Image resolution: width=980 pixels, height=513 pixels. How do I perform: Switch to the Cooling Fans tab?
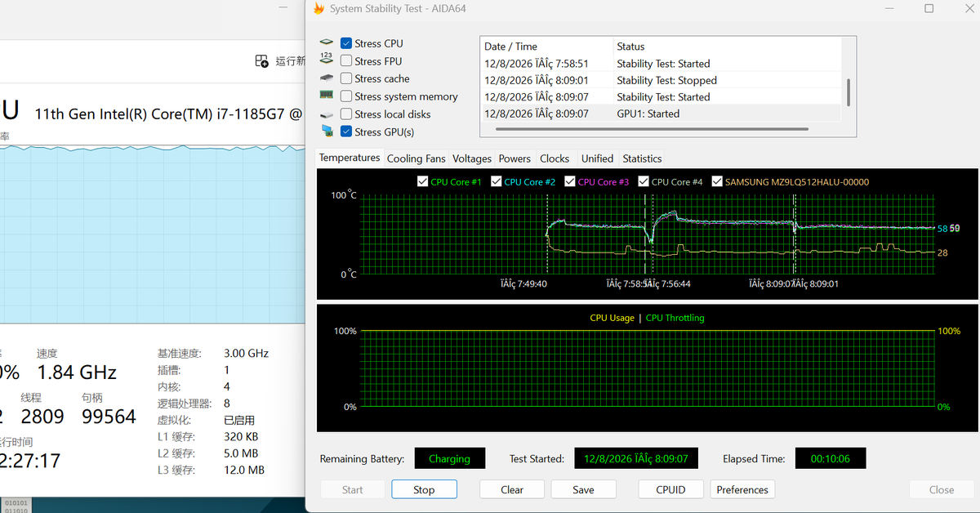(416, 158)
